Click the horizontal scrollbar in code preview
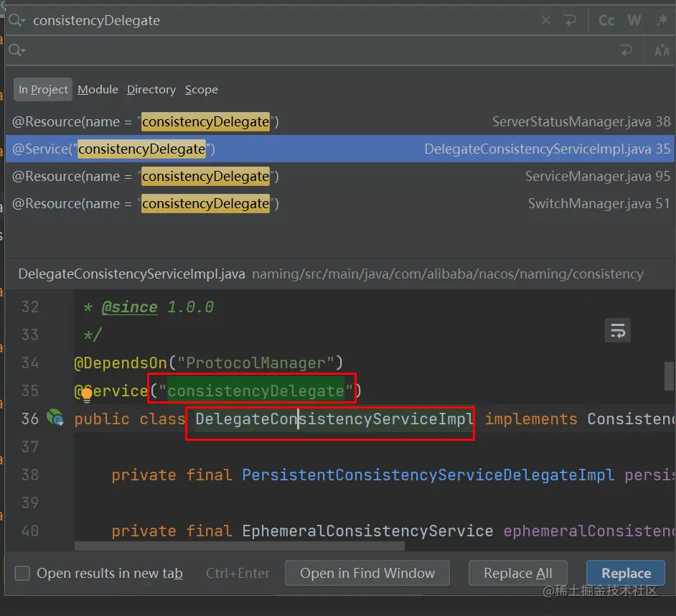676x616 pixels. click(239, 546)
